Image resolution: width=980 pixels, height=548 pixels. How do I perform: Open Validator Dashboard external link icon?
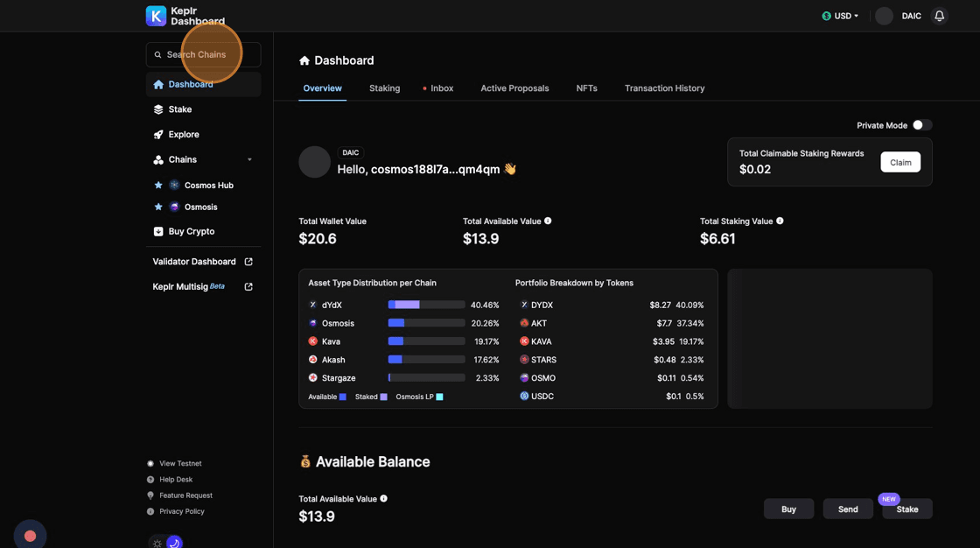click(248, 262)
